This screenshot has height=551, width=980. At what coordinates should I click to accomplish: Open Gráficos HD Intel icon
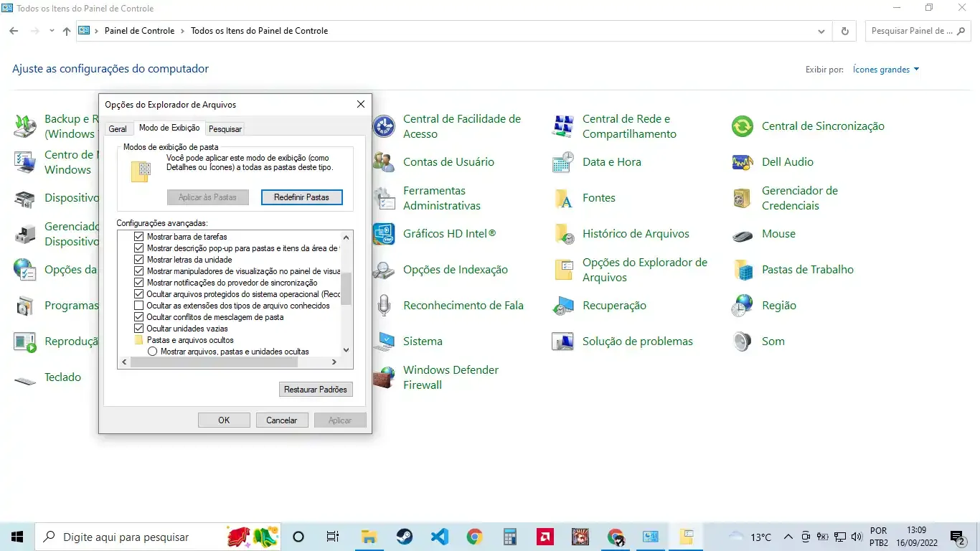(384, 234)
